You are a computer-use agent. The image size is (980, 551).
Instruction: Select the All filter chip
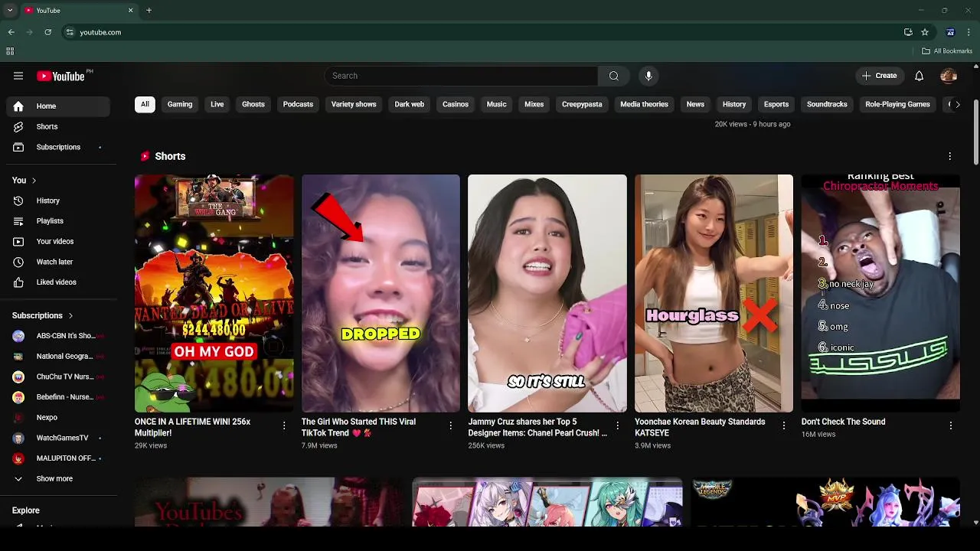(x=145, y=104)
